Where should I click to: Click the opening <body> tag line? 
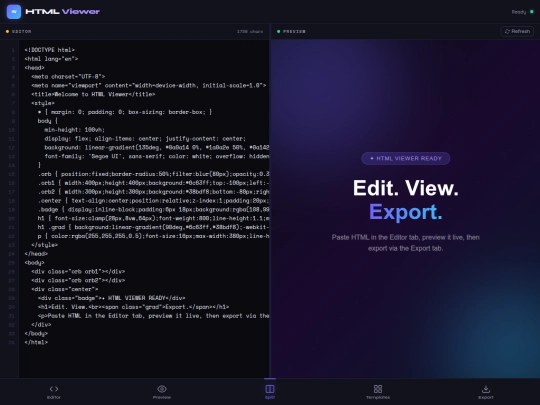pos(34,263)
